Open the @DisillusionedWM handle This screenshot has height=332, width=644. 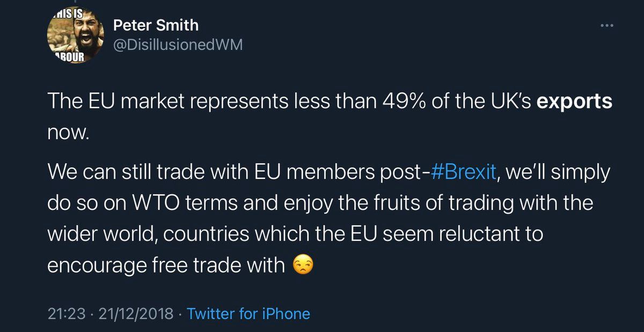coord(178,45)
